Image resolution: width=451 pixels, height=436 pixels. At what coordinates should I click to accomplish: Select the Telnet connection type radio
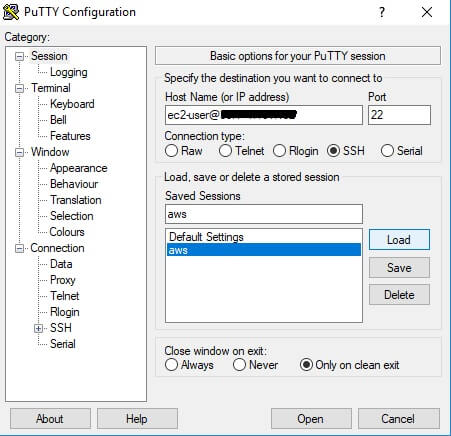(225, 151)
